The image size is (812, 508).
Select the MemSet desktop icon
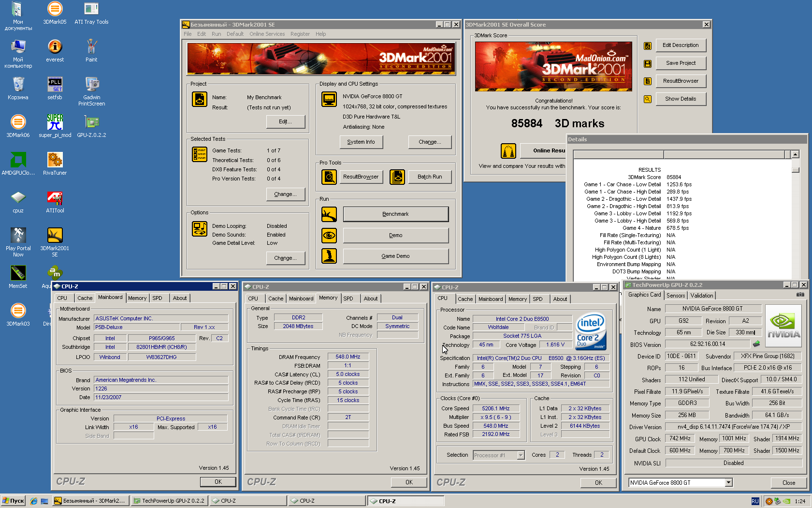pos(18,277)
